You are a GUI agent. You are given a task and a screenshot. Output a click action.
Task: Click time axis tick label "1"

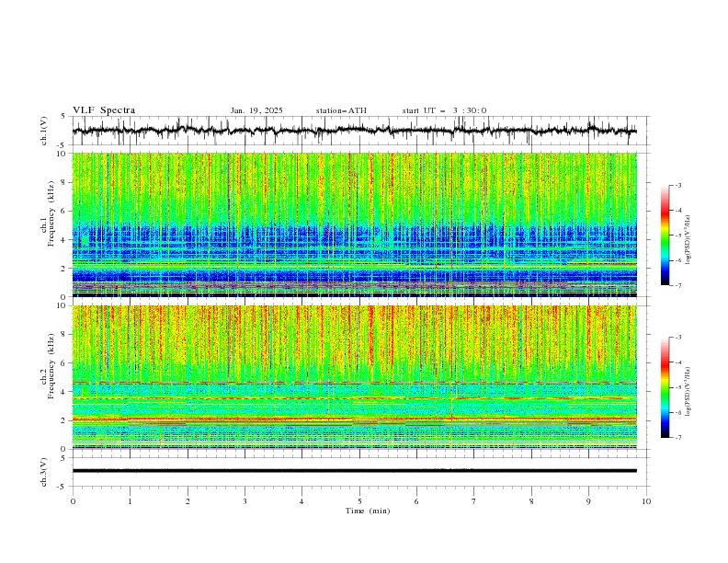(130, 501)
